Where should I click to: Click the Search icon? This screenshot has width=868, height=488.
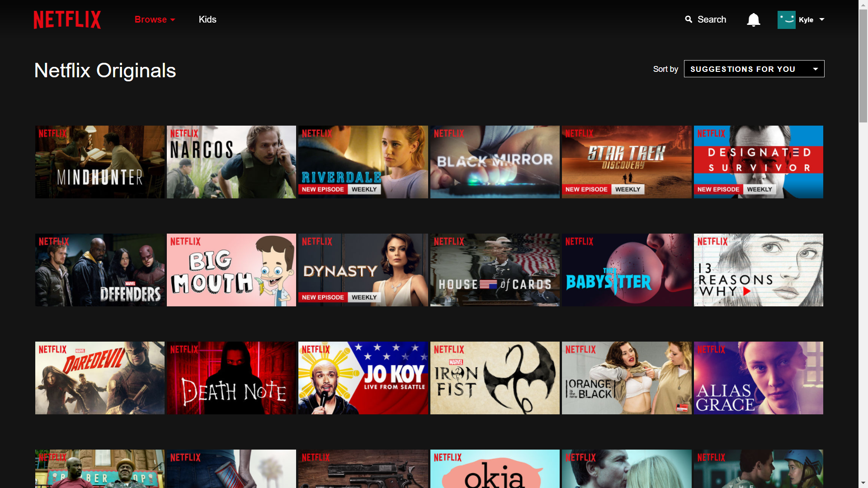click(x=688, y=20)
